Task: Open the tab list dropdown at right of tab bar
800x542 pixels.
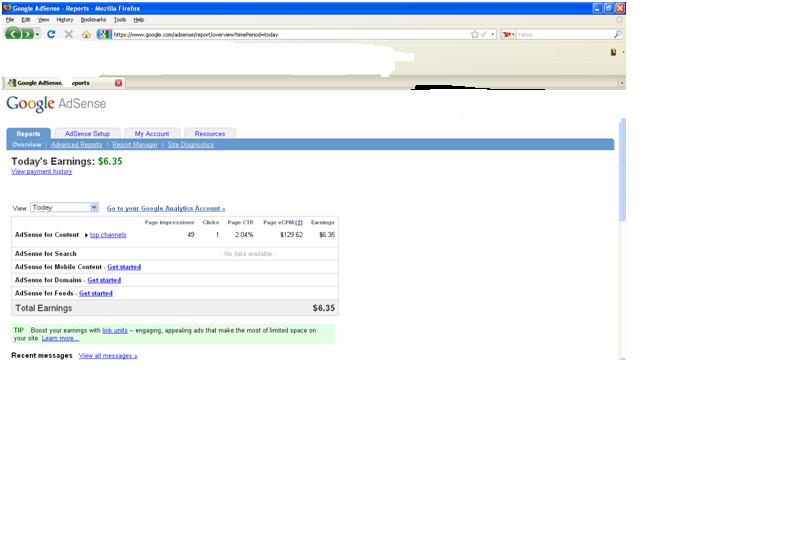Action: click(621, 83)
